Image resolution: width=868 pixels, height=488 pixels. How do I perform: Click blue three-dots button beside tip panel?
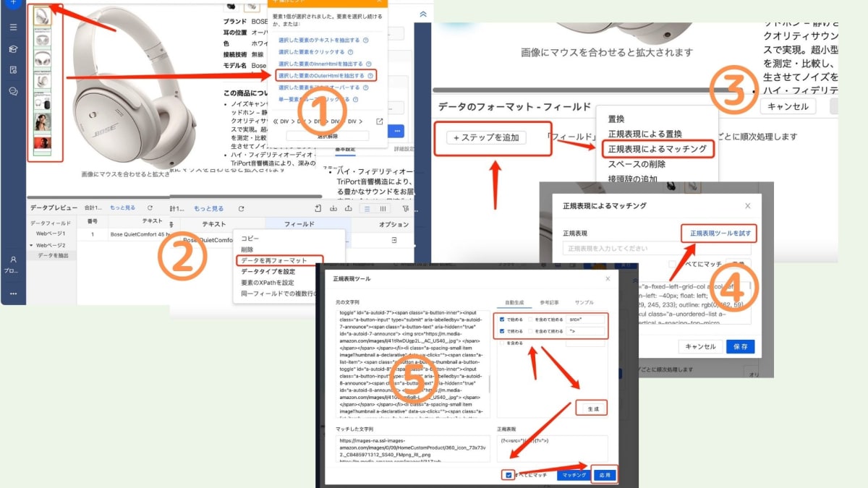(x=397, y=131)
